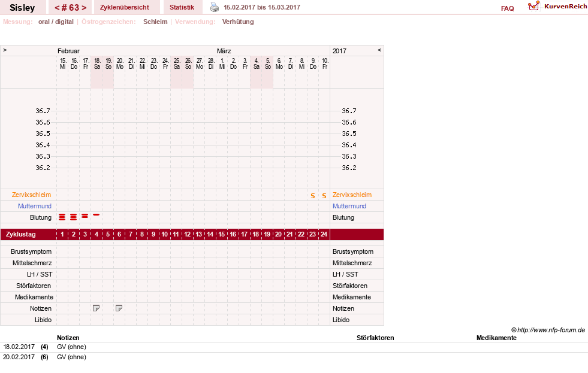Open the FAQ link
This screenshot has width=588, height=373.
point(507,8)
